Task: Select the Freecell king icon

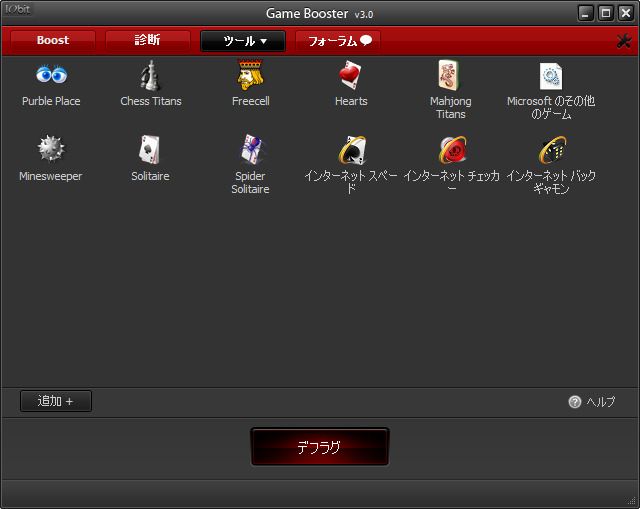Action: point(250,75)
